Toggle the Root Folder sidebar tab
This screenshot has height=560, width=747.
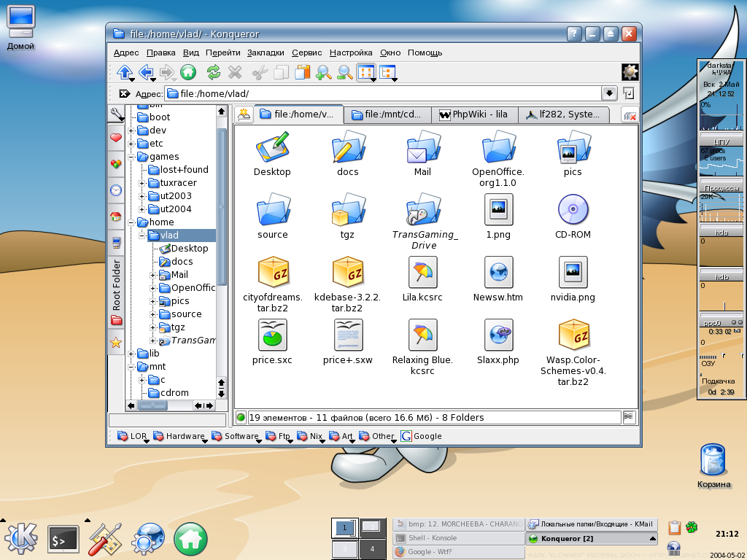pyautogui.click(x=116, y=292)
